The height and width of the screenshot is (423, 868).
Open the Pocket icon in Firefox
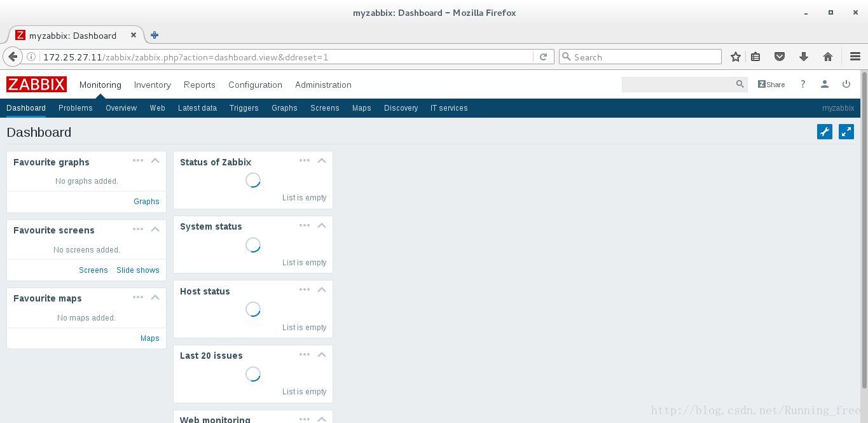pos(780,57)
